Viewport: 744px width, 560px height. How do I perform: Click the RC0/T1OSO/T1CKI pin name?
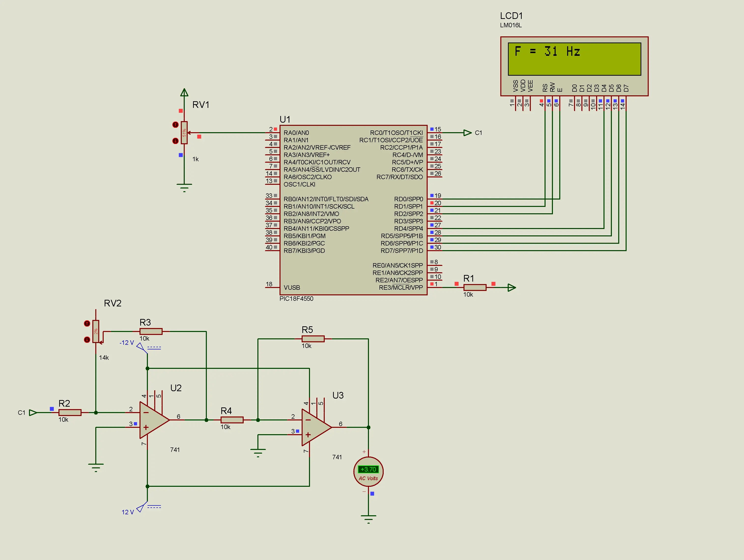point(396,133)
